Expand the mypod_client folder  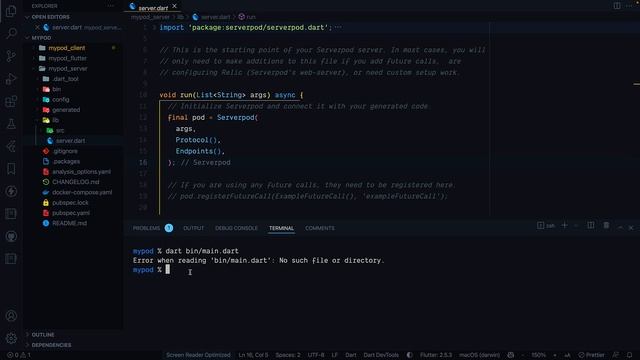[67, 48]
